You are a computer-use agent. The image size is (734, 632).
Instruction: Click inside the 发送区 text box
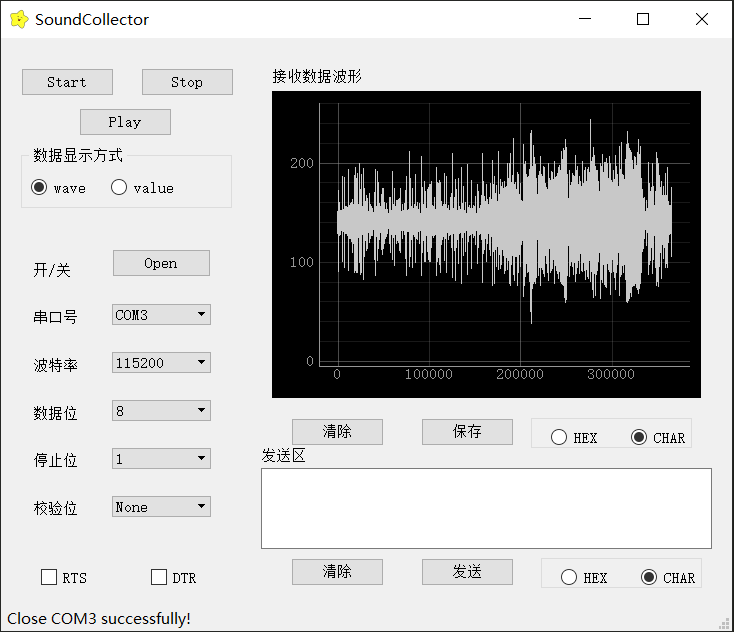pyautogui.click(x=486, y=508)
